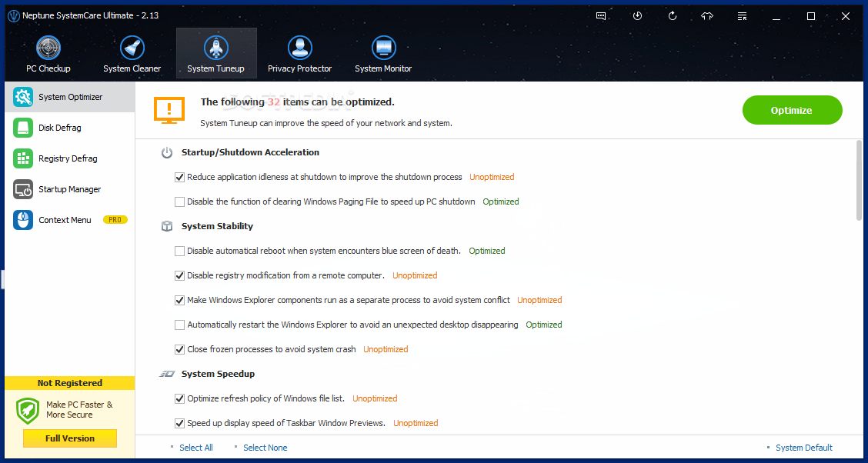
Task: Open the skin shirt icon in title bar
Action: click(707, 16)
